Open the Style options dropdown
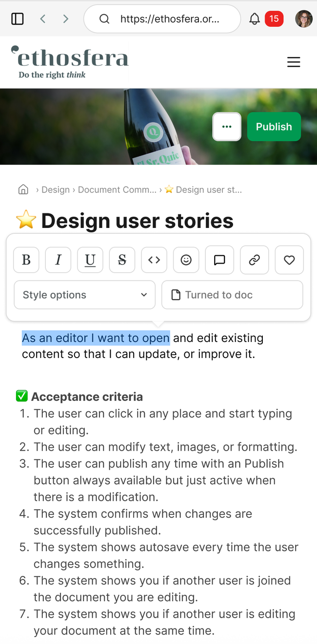Screen dimensions: 317x644 click(85, 295)
